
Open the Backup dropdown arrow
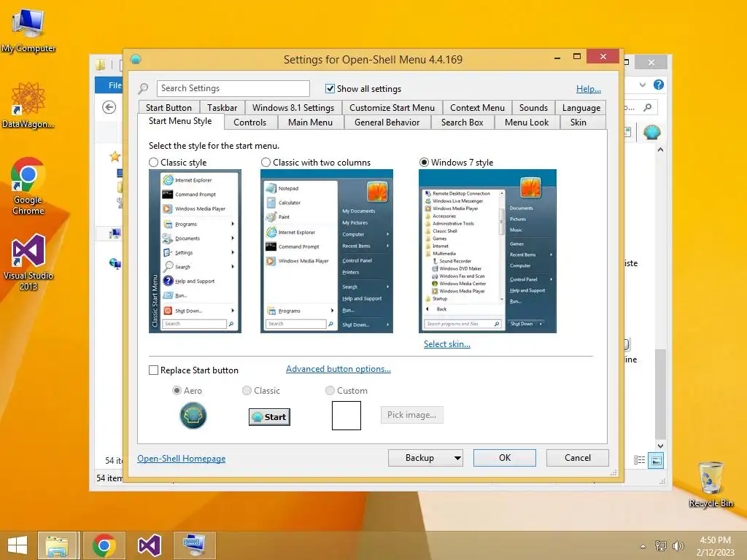(x=457, y=458)
